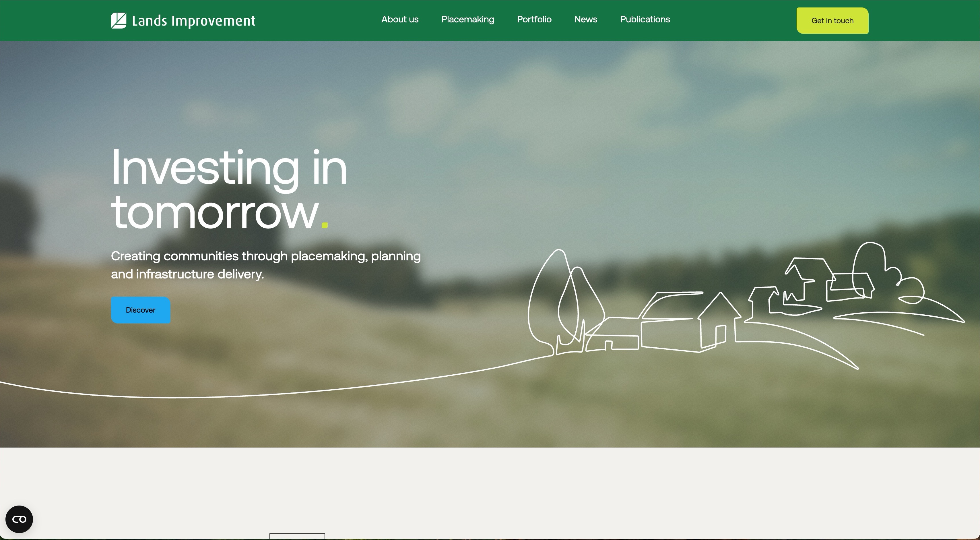The width and height of the screenshot is (980, 540).
Task: Open the Portfolio navigation link
Action: pos(534,20)
